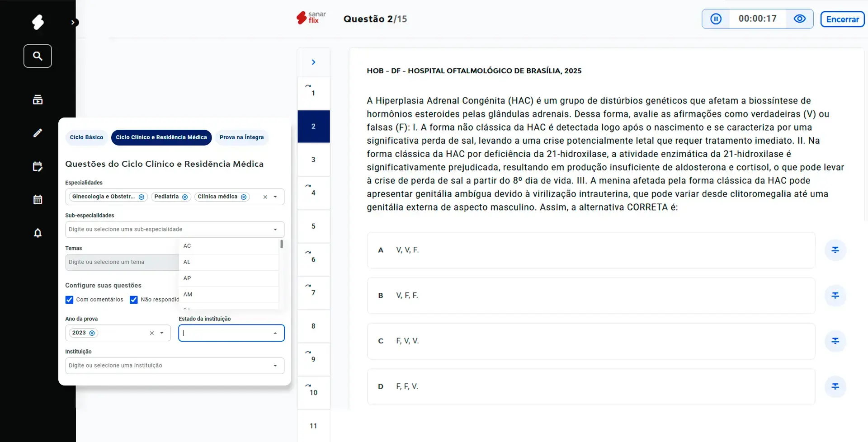Go to question 5 in navigator

313,226
